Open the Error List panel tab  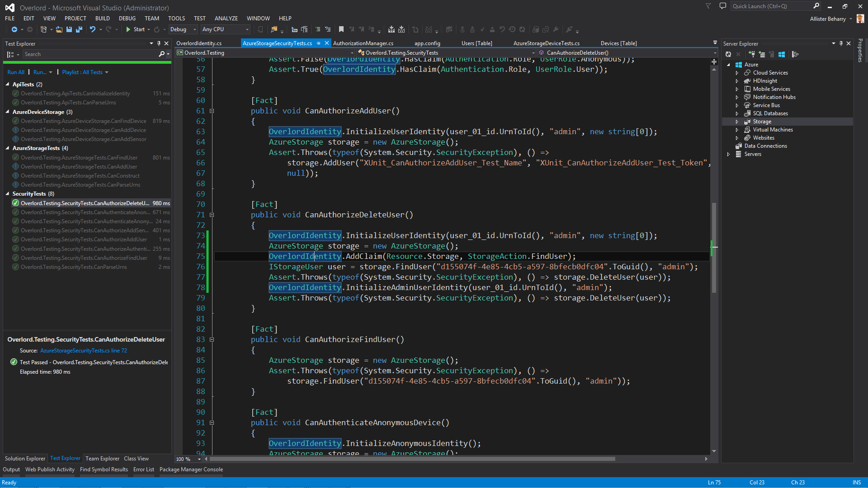(x=144, y=469)
